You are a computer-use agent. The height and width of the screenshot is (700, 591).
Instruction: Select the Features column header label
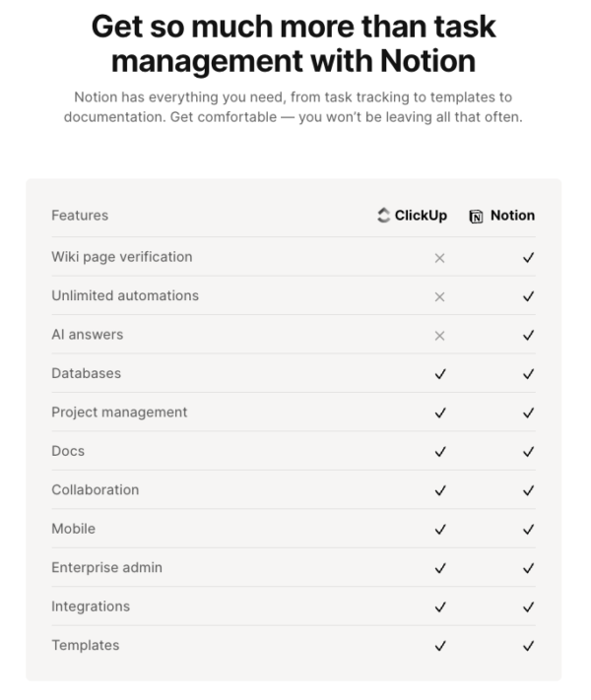(x=80, y=216)
